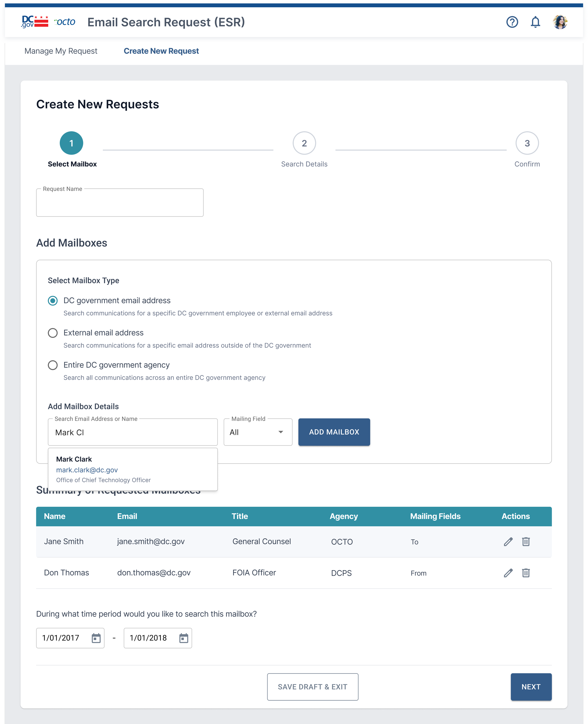Focus the Request Name input field
Image resolution: width=588 pixels, height=724 pixels.
(x=119, y=203)
